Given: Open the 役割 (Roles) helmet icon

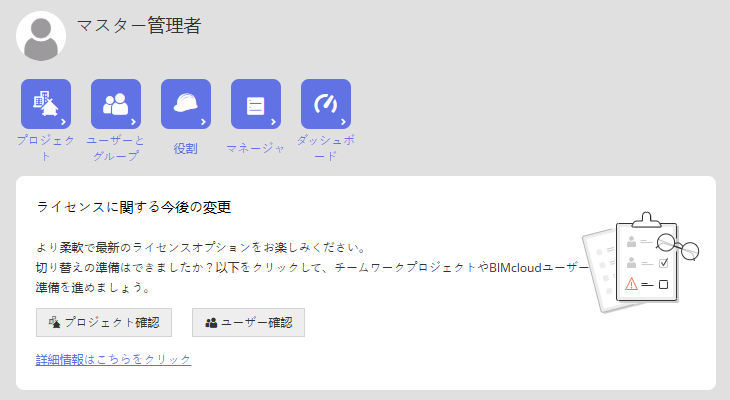Looking at the screenshot, I should pos(186,104).
